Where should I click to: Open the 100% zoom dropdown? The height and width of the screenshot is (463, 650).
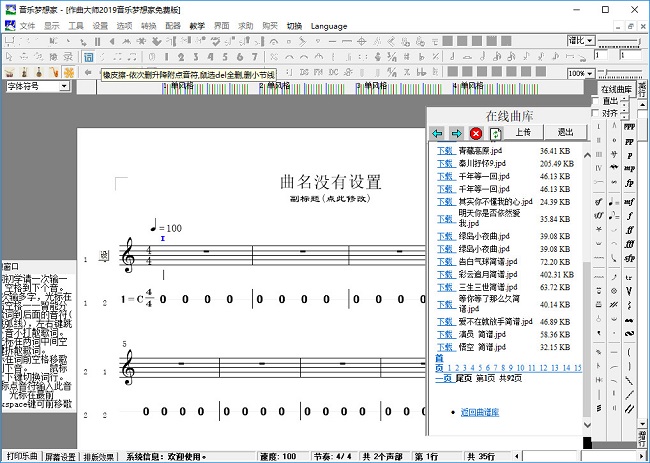(588, 74)
